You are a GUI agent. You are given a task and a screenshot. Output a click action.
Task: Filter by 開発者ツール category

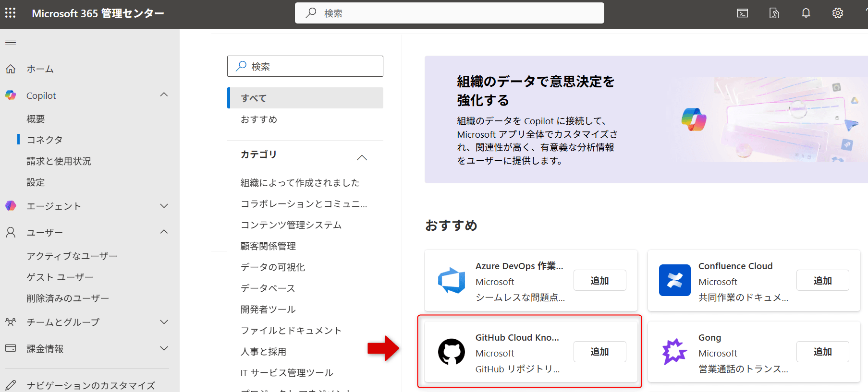pyautogui.click(x=268, y=309)
